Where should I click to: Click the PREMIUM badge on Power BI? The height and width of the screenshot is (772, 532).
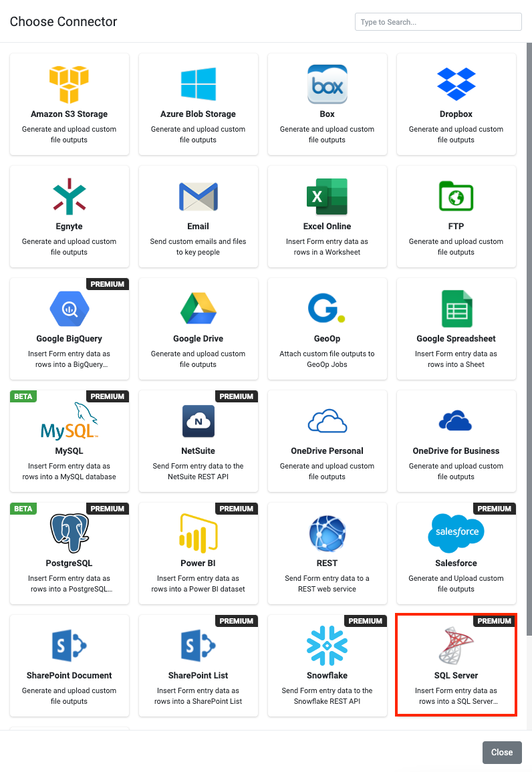[236, 509]
